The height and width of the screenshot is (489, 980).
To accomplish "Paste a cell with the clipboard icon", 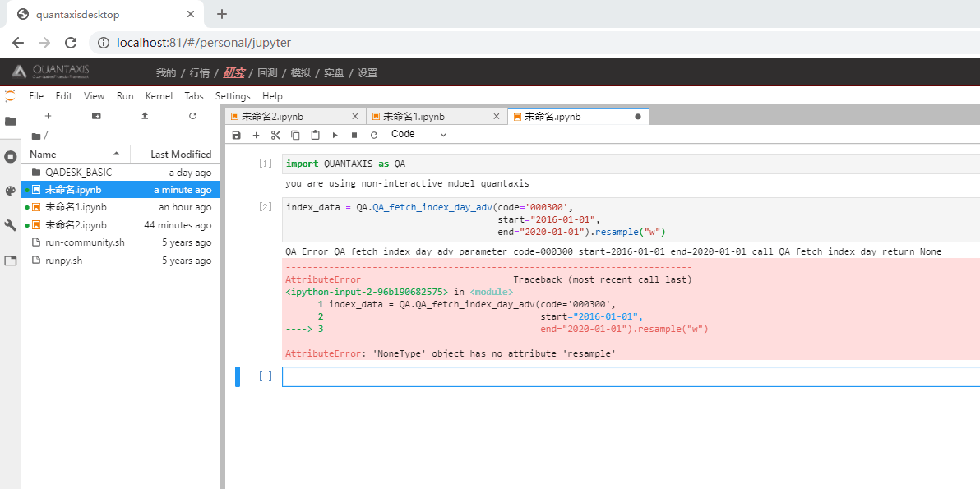I will click(315, 134).
